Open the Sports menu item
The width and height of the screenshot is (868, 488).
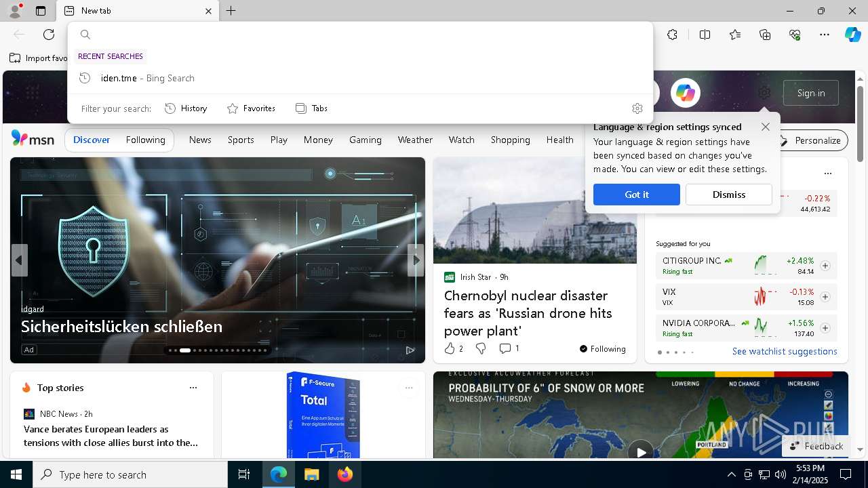pos(241,140)
